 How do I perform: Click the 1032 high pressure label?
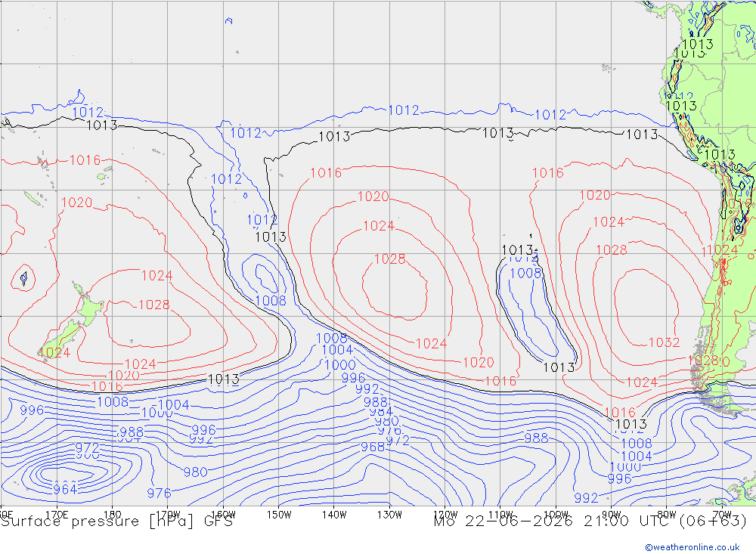click(x=664, y=343)
